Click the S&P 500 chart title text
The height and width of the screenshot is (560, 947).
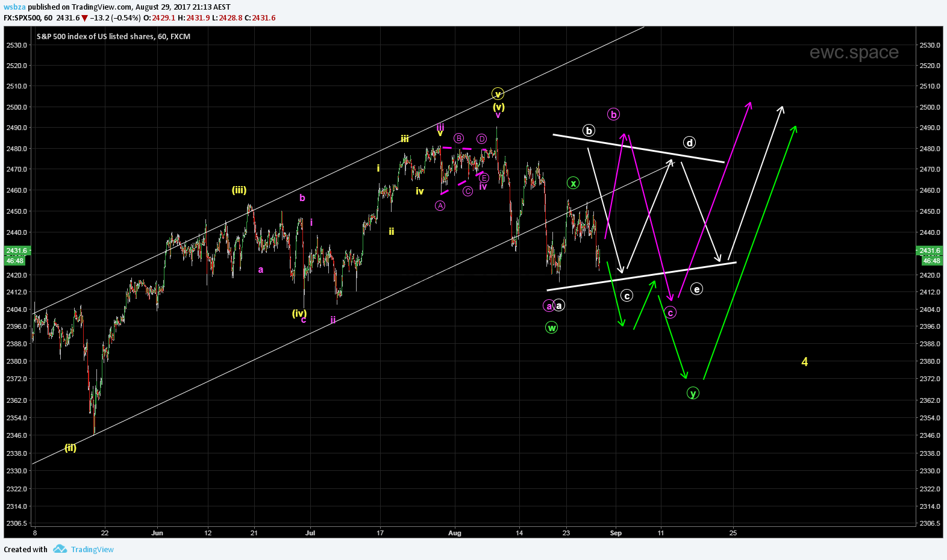(x=113, y=37)
